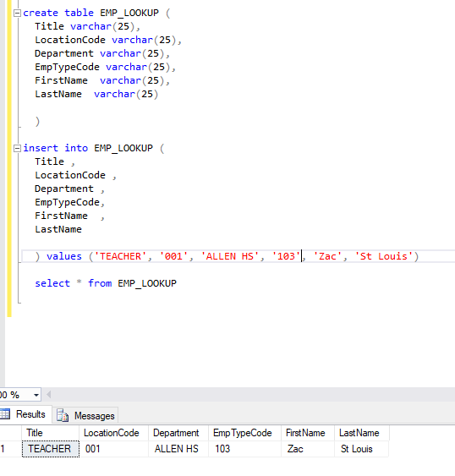This screenshot has width=455, height=476.
Task: Switch to the Results tab
Action: (25, 414)
